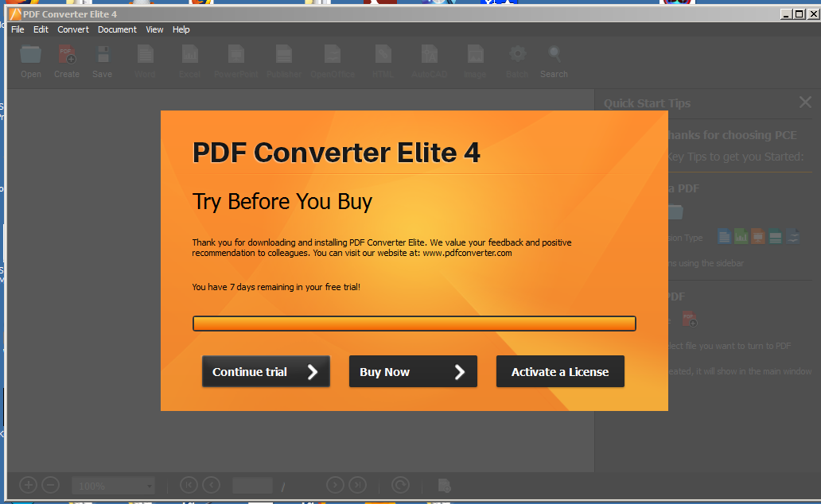Go to first page using bottom bar
This screenshot has height=504, width=821.
coord(189,485)
